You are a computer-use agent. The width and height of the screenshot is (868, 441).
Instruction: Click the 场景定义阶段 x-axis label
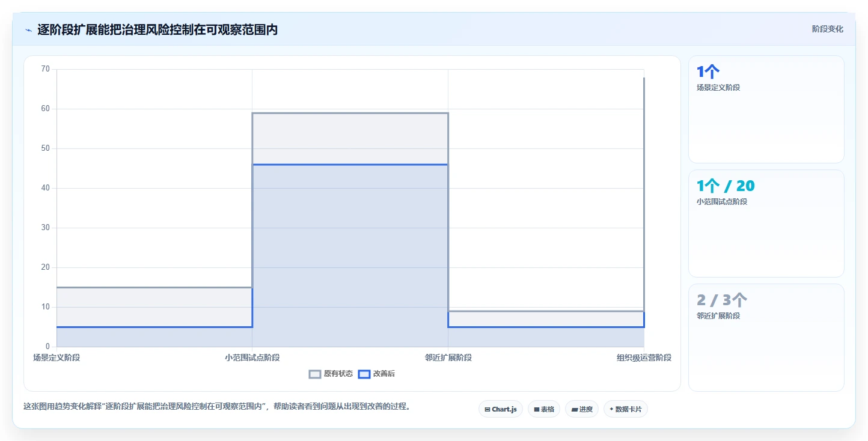[57, 357]
